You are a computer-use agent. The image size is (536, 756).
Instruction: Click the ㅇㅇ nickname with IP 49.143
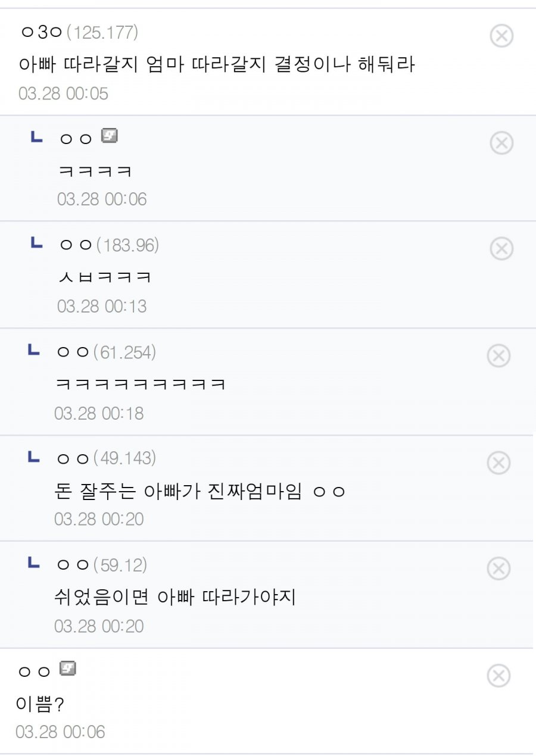pyautogui.click(x=73, y=458)
